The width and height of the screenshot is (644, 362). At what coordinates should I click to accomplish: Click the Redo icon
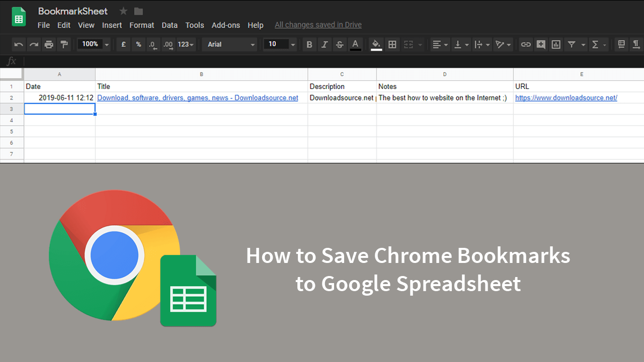[34, 44]
